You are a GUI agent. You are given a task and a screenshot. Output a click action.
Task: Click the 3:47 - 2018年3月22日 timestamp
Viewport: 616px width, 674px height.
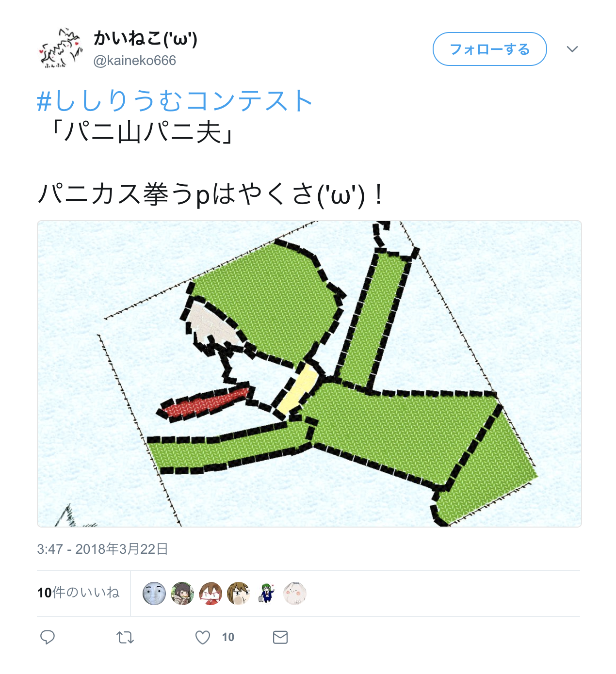tap(102, 549)
